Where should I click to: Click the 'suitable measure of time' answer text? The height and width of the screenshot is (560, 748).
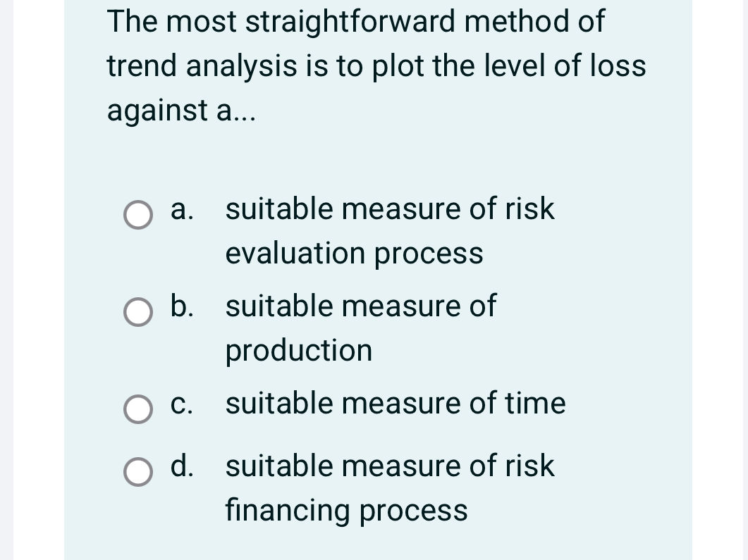[x=396, y=403]
